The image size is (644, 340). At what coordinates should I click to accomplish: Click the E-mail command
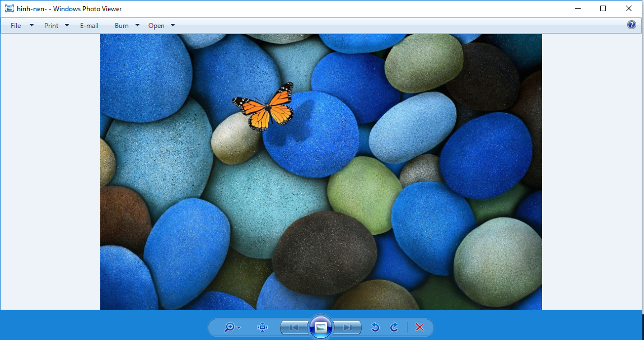pos(89,25)
